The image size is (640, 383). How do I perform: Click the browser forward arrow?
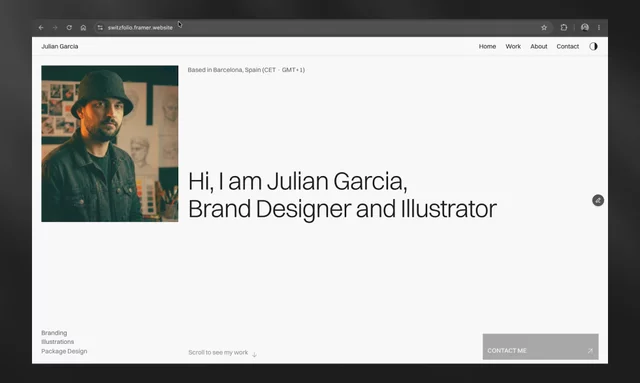point(55,28)
